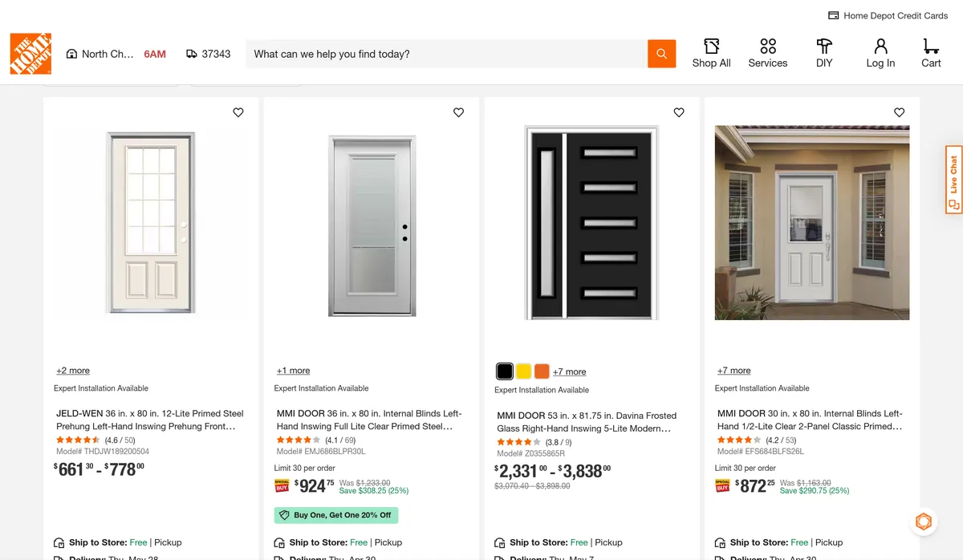963x560 pixels.
Task: Open the Shop All menu
Action: click(711, 53)
